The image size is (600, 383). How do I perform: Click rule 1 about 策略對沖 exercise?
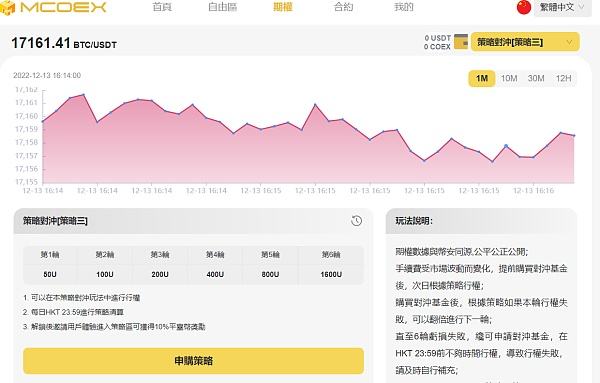coord(82,298)
